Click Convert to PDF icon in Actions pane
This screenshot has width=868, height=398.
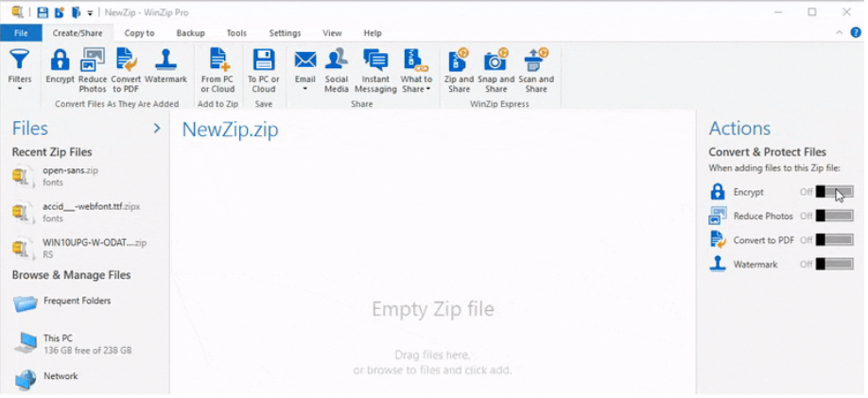(x=718, y=240)
